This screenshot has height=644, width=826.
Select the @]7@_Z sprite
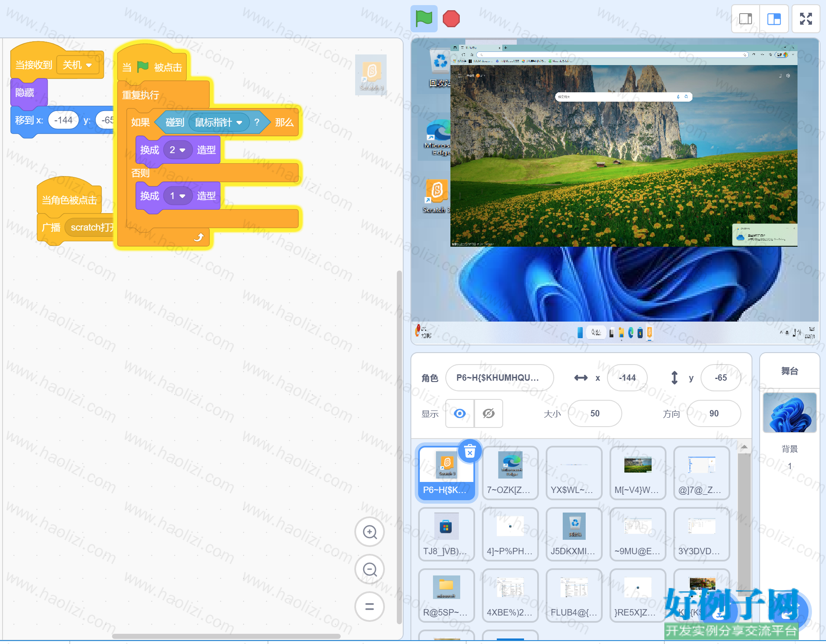[701, 473]
